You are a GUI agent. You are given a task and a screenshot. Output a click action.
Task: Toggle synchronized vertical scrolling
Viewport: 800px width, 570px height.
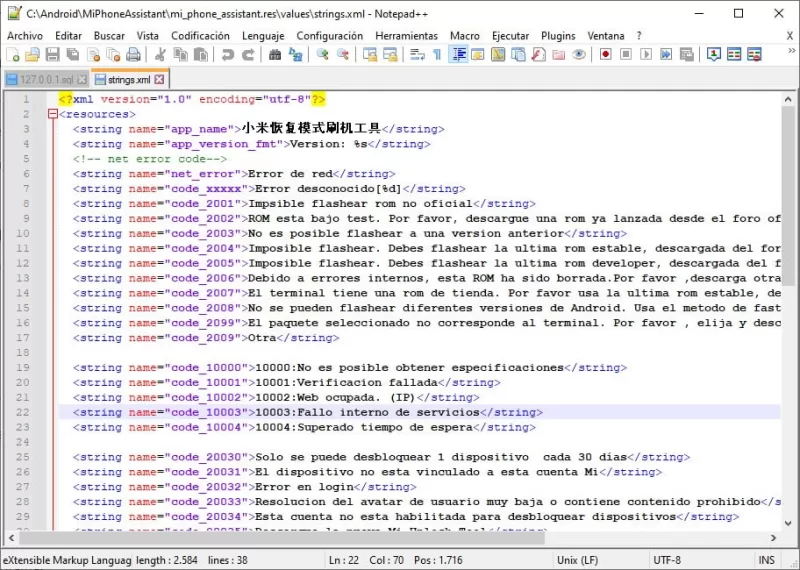[369, 54]
